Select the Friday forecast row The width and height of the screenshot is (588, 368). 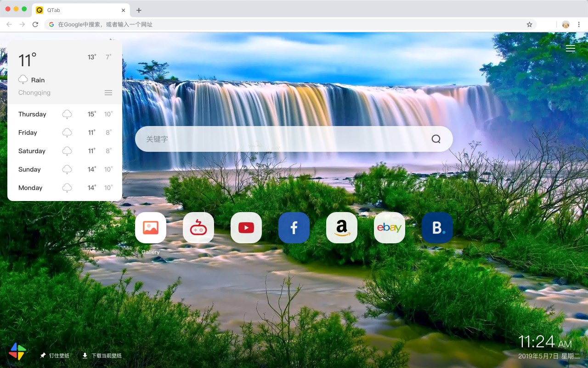[x=65, y=132]
